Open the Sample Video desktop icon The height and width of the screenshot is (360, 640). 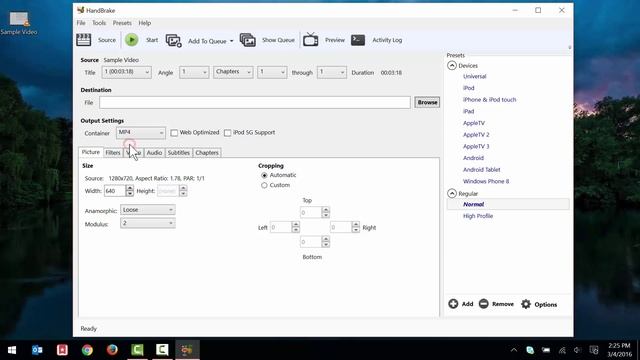[x=19, y=23]
